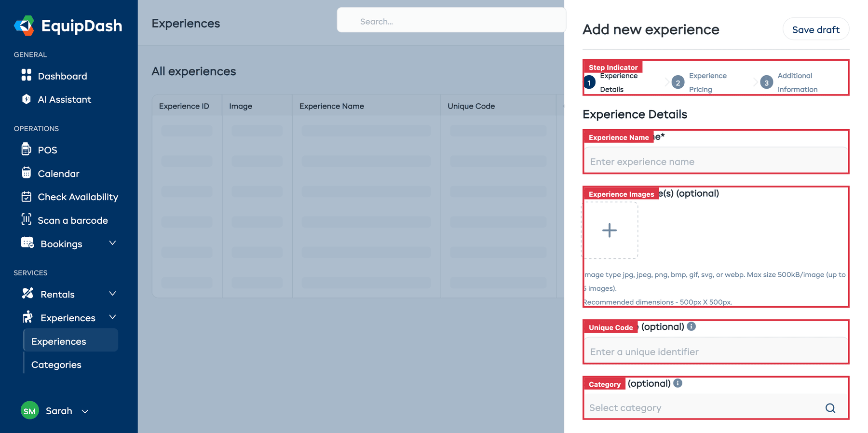
Task: Click the All experiences heading
Action: (194, 71)
